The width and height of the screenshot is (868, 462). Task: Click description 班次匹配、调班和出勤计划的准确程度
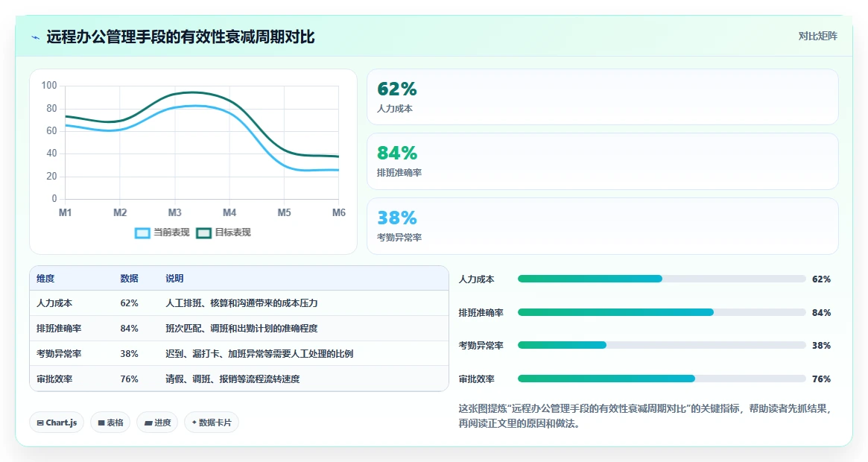click(x=241, y=329)
